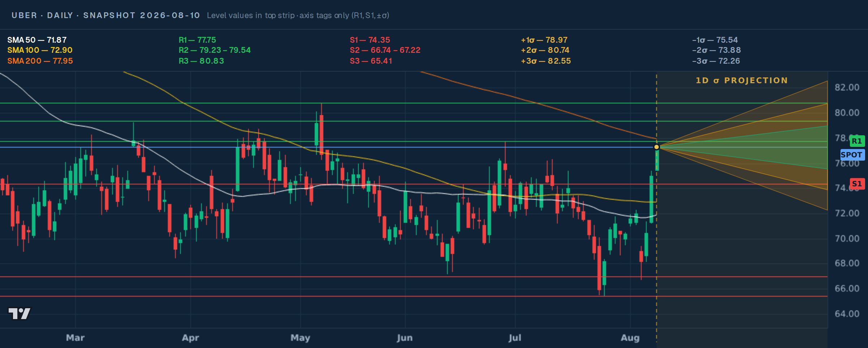868x348 pixels.
Task: Click the level values subtitle note
Action: click(298, 15)
